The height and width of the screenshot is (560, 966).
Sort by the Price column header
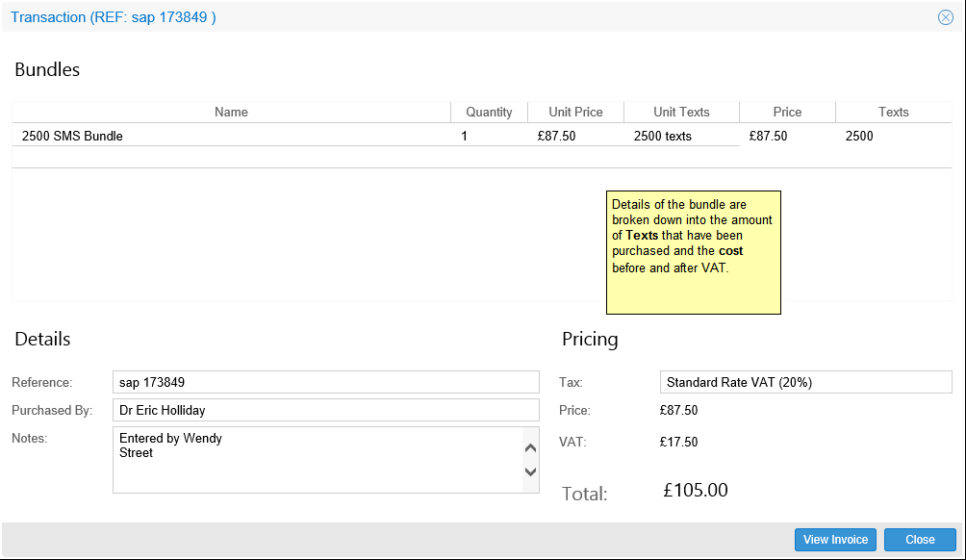click(x=787, y=113)
